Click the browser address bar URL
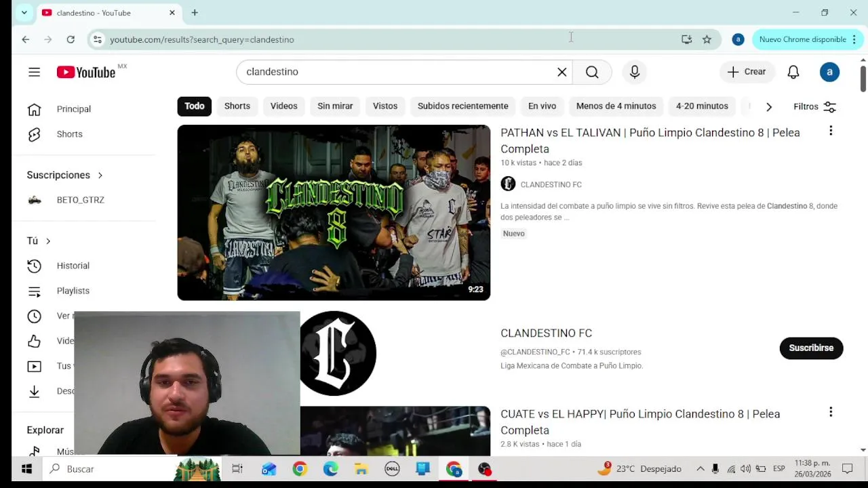Screen dimensions: 868x488 (x=202, y=39)
